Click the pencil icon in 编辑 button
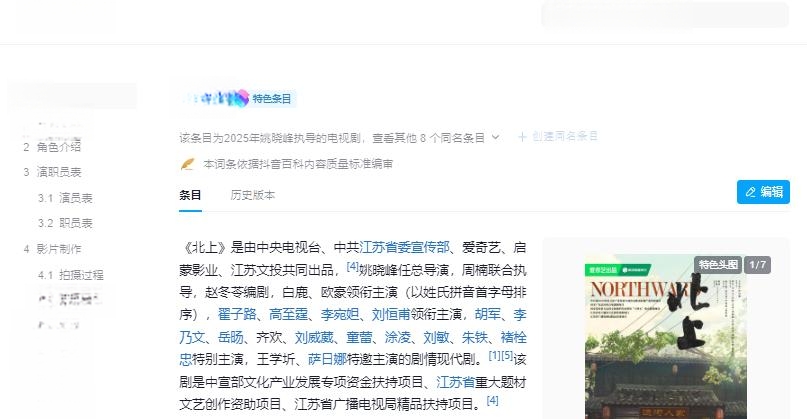Screen dimensions: 807x419 (751, 192)
